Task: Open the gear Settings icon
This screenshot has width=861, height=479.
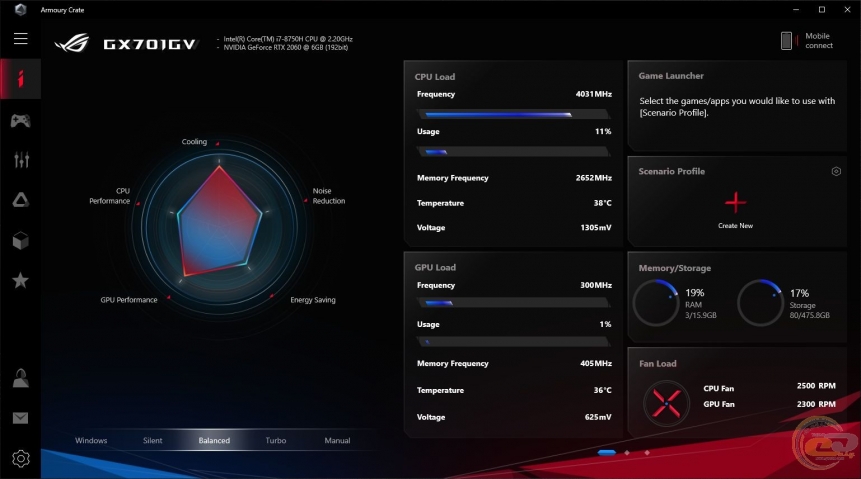Action: click(x=21, y=458)
